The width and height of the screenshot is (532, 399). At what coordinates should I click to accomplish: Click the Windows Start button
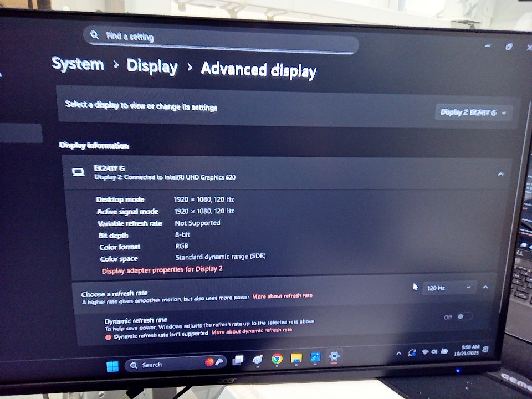click(112, 366)
